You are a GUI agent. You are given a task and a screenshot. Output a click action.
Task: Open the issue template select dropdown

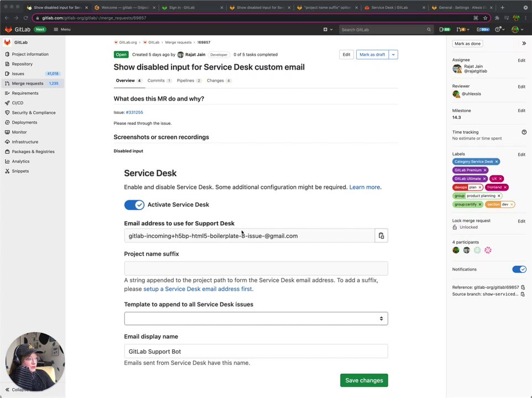pyautogui.click(x=255, y=318)
